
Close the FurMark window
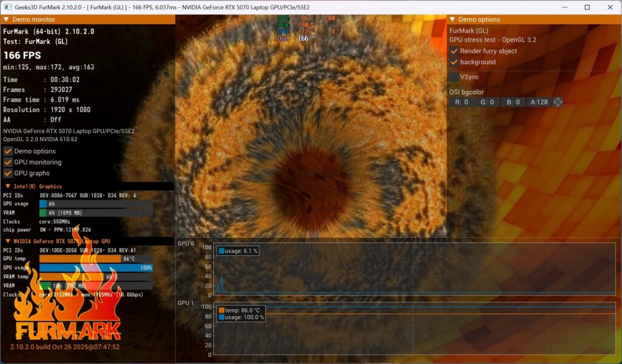pos(610,7)
